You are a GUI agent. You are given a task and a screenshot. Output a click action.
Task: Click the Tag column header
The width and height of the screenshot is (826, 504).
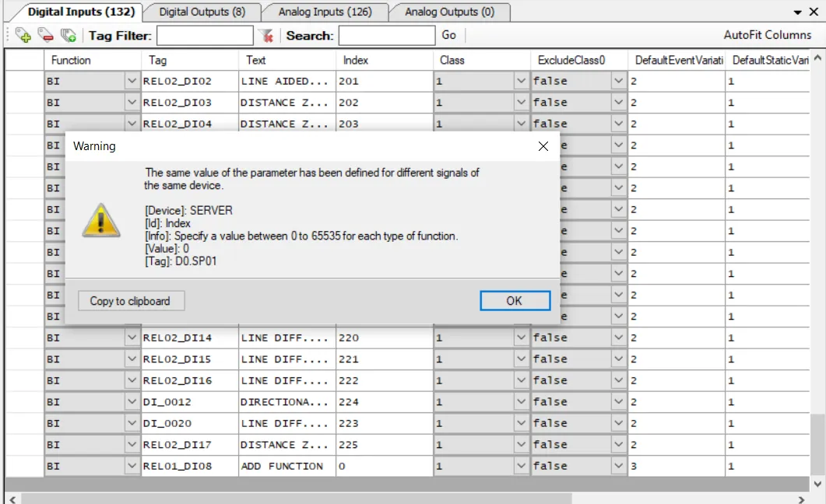190,60
